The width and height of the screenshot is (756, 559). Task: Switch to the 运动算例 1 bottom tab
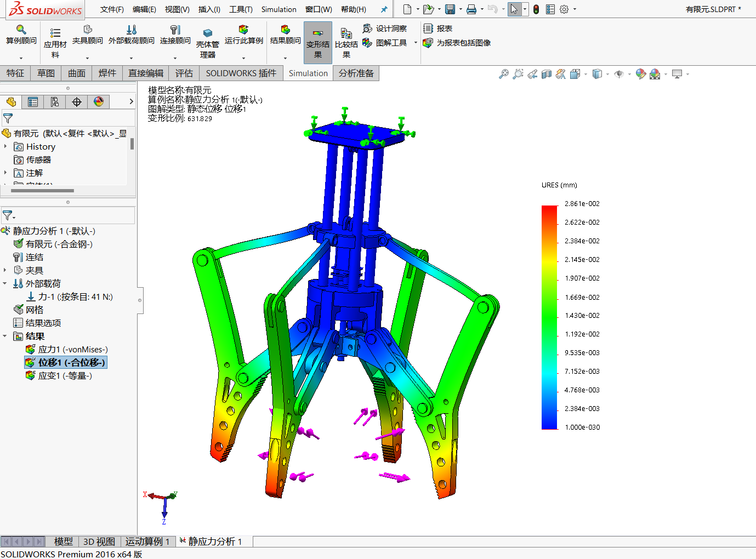148,541
